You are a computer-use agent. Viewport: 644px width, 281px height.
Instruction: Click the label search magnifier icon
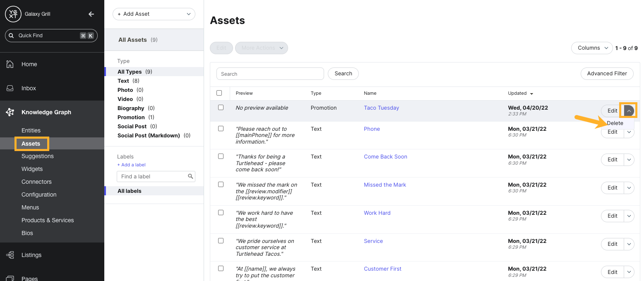(190, 176)
